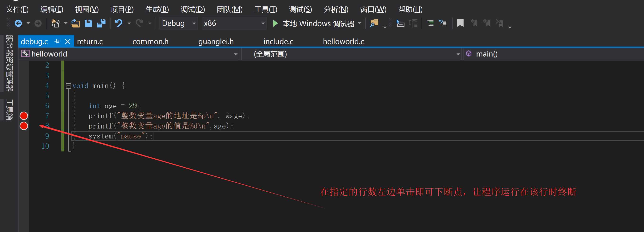Click the Navigate Forward arrow icon
The width and height of the screenshot is (644, 232).
tap(38, 24)
